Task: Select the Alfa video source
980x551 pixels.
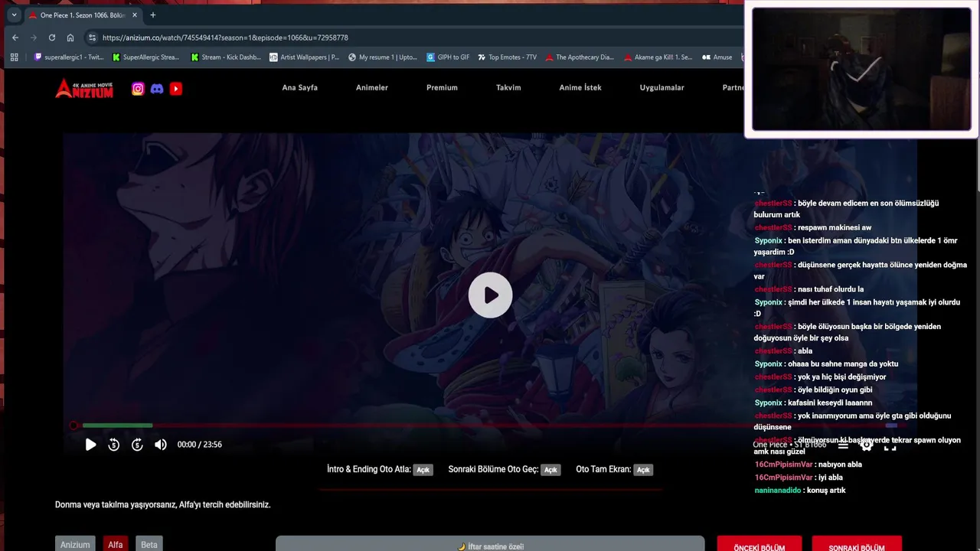Action: point(116,544)
